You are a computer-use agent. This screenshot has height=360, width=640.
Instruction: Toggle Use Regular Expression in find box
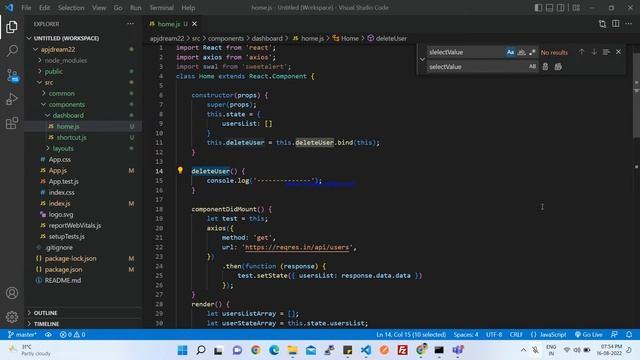(x=532, y=52)
